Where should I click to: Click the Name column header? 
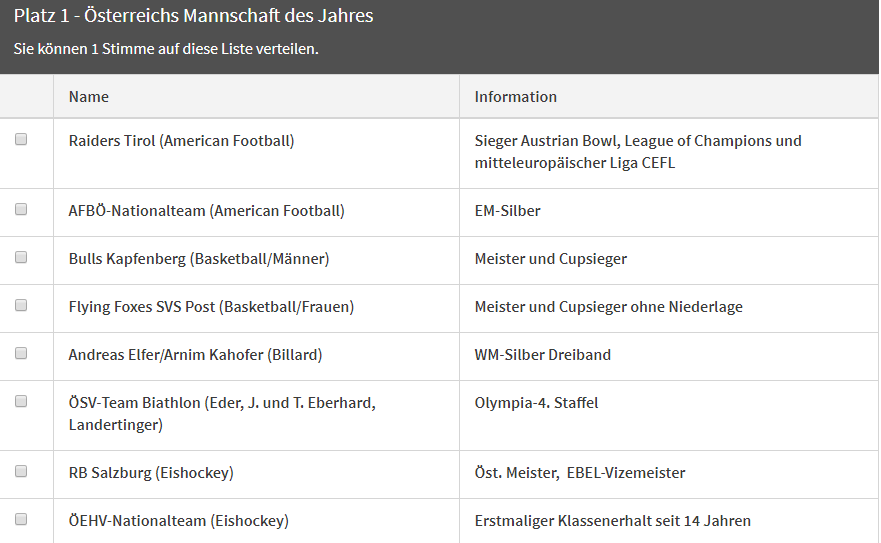89,97
